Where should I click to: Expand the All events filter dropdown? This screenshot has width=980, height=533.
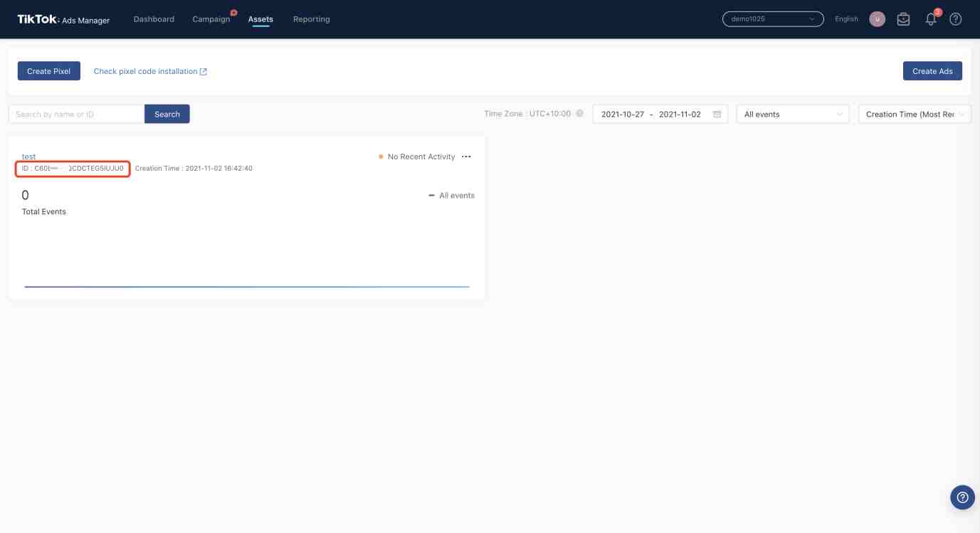click(x=793, y=114)
